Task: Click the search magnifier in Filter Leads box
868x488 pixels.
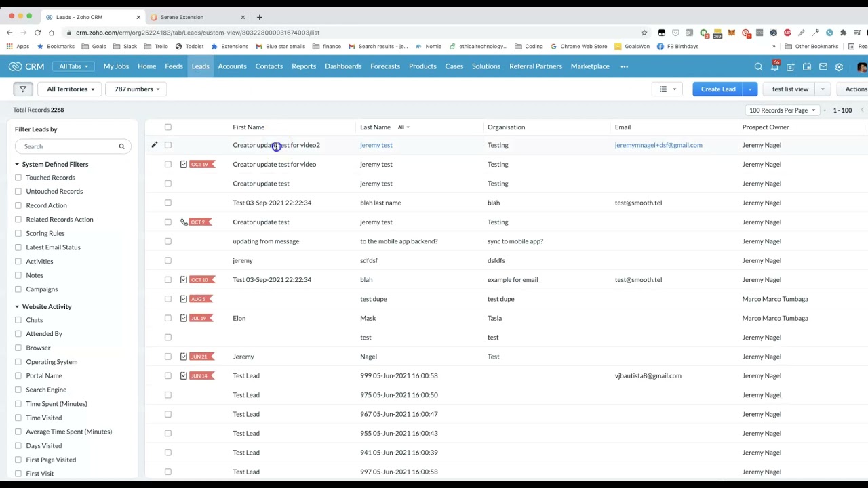Action: (x=121, y=146)
